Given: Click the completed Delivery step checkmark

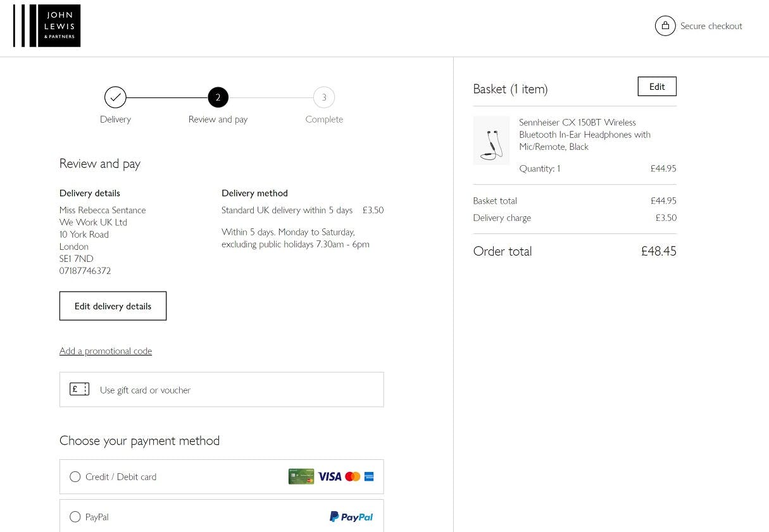Looking at the screenshot, I should pyautogui.click(x=115, y=97).
